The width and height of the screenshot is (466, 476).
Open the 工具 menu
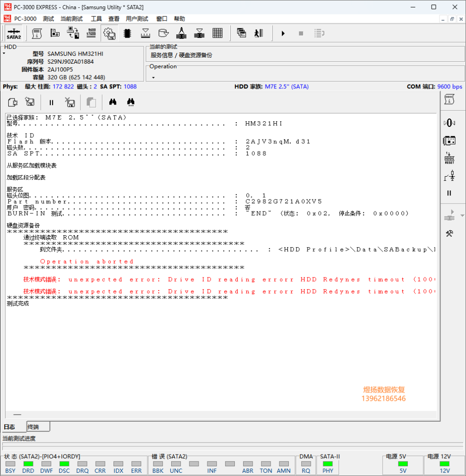click(96, 19)
